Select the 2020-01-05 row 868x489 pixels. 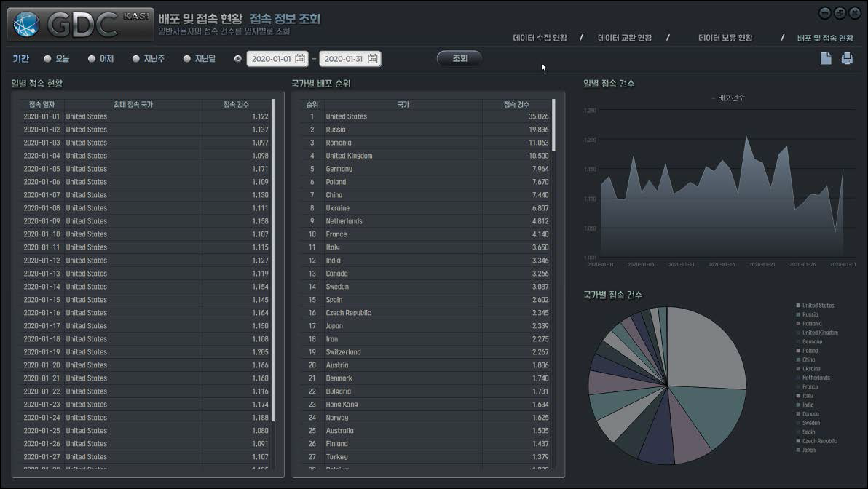146,169
